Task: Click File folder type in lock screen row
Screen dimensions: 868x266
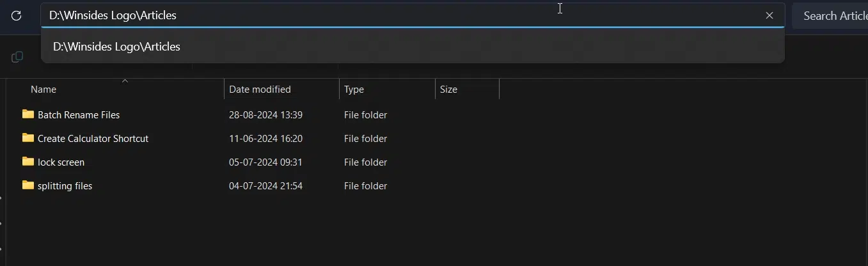Action: click(365, 162)
